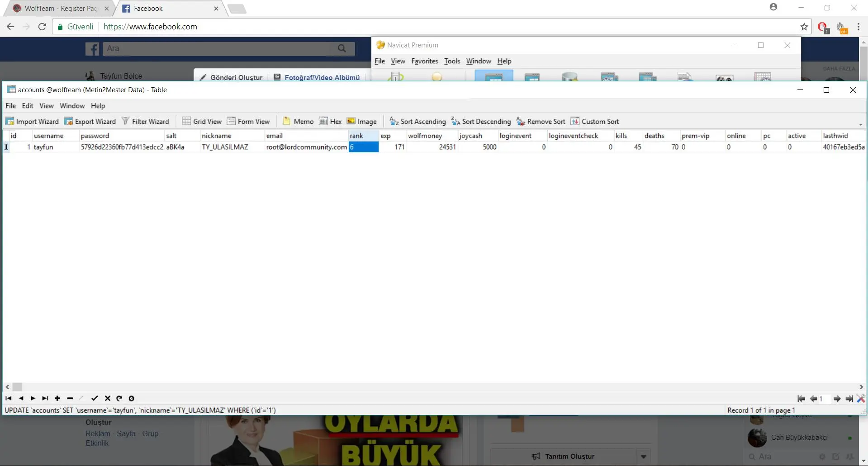
Task: Open the Edit menu in table window
Action: 28,106
